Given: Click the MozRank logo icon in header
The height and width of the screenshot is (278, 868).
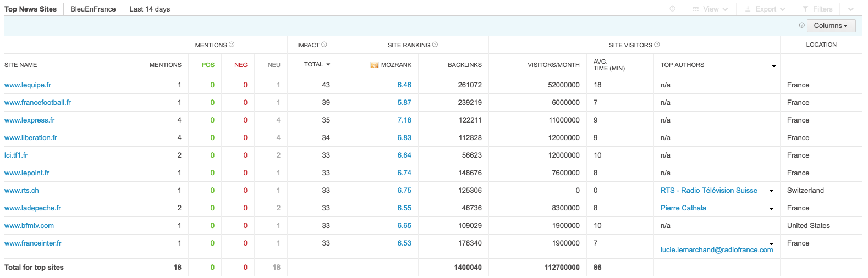Looking at the screenshot, I should [x=375, y=65].
